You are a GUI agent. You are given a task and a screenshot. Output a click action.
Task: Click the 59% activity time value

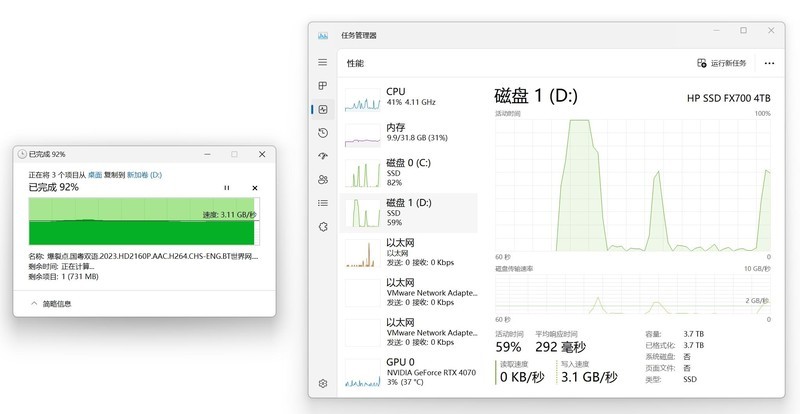point(508,348)
